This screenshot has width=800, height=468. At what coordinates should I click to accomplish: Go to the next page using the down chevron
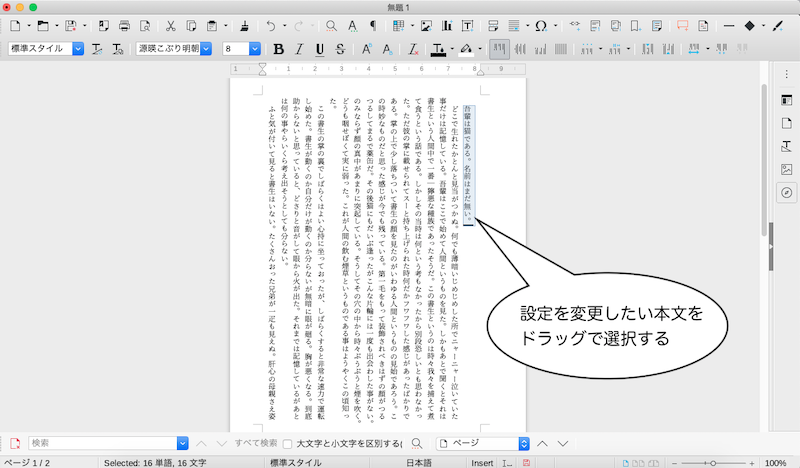click(x=563, y=444)
